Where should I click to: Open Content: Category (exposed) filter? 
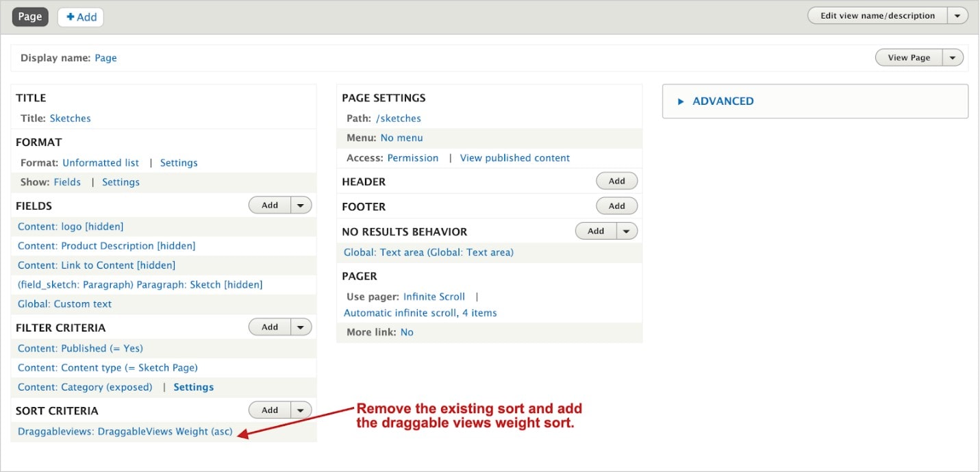pos(85,387)
